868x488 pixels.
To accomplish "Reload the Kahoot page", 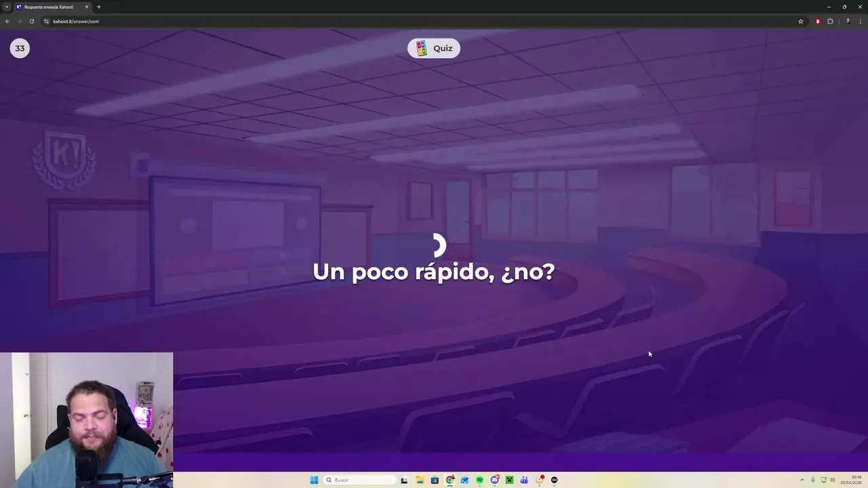I will (x=31, y=21).
